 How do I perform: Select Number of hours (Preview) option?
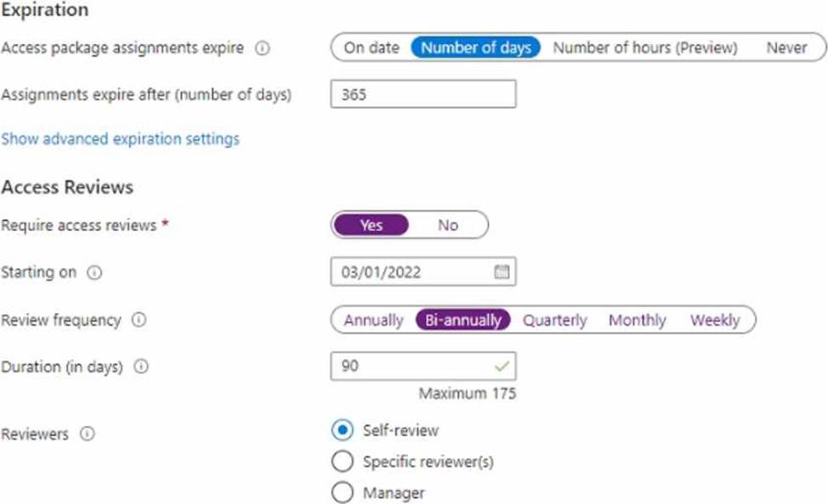645,48
